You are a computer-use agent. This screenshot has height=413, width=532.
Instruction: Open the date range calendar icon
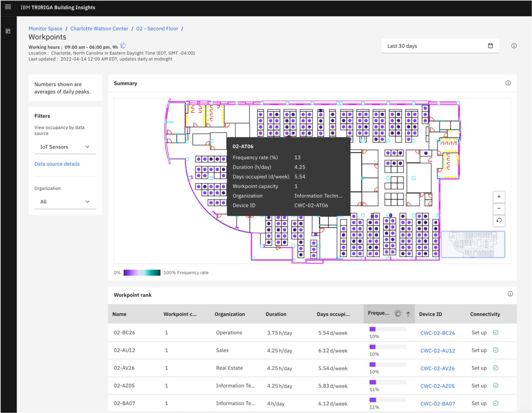point(490,45)
